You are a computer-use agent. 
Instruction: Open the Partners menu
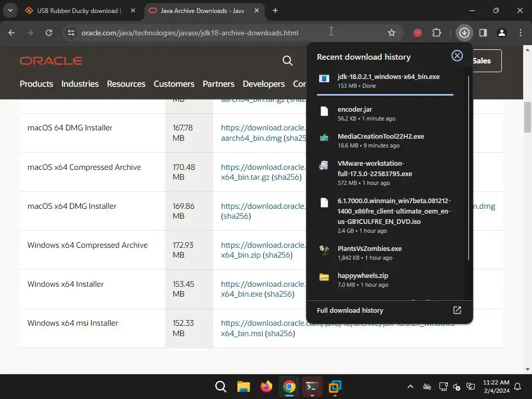point(219,84)
